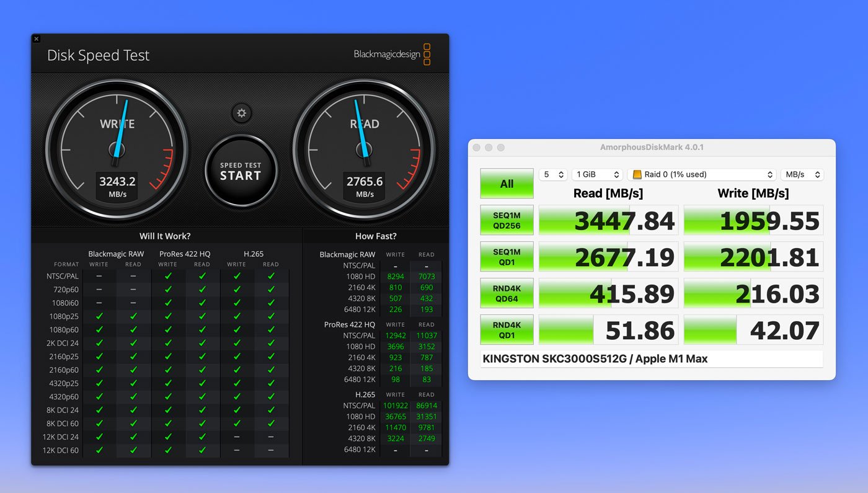The width and height of the screenshot is (868, 493).
Task: Click the Write [MB/s] column header
Action: pos(753,193)
